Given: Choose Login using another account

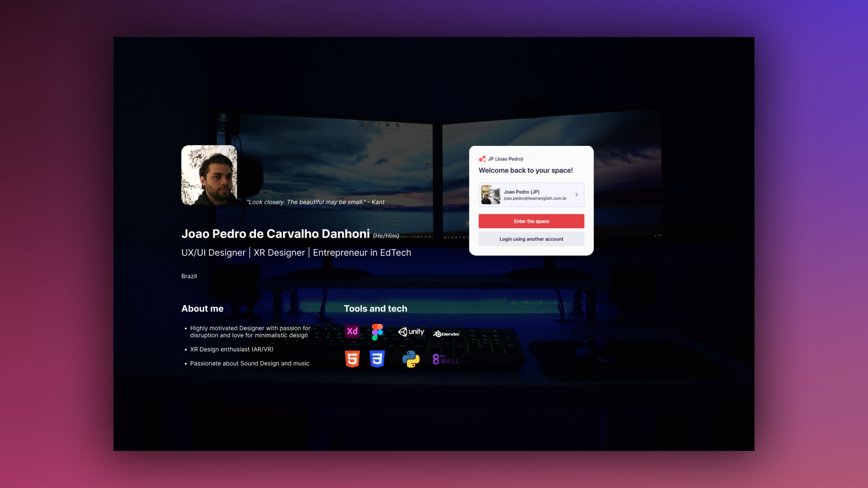Looking at the screenshot, I should [531, 239].
